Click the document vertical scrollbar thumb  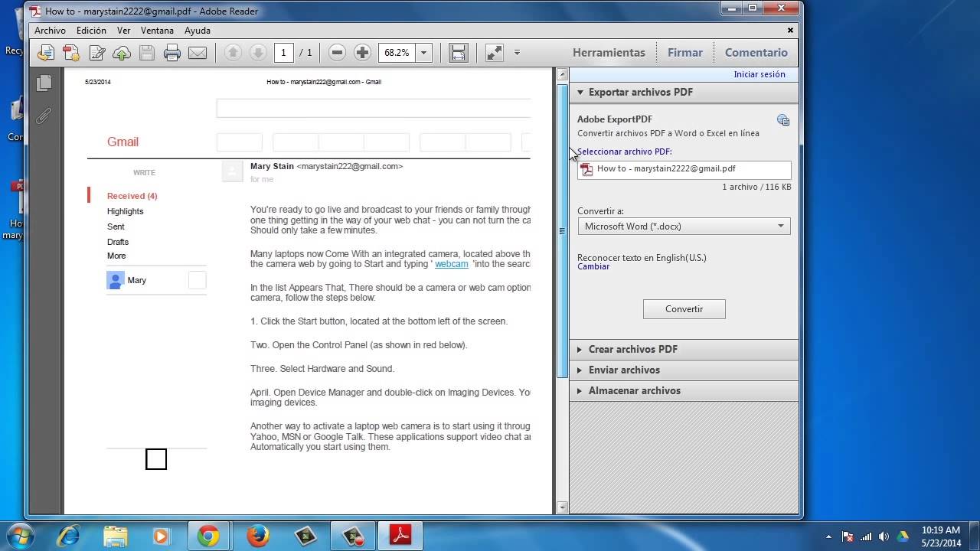tap(562, 230)
